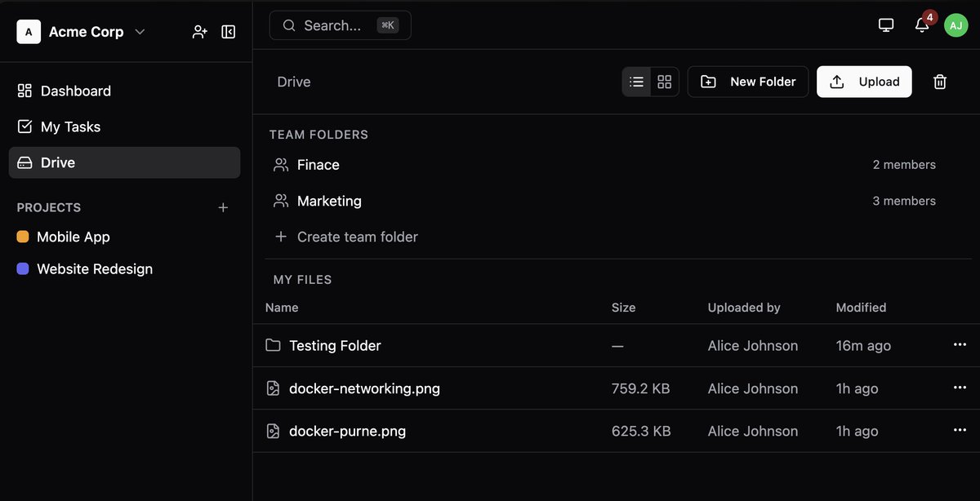Click the Upload arrow icon
The width and height of the screenshot is (980, 501).
click(x=836, y=82)
